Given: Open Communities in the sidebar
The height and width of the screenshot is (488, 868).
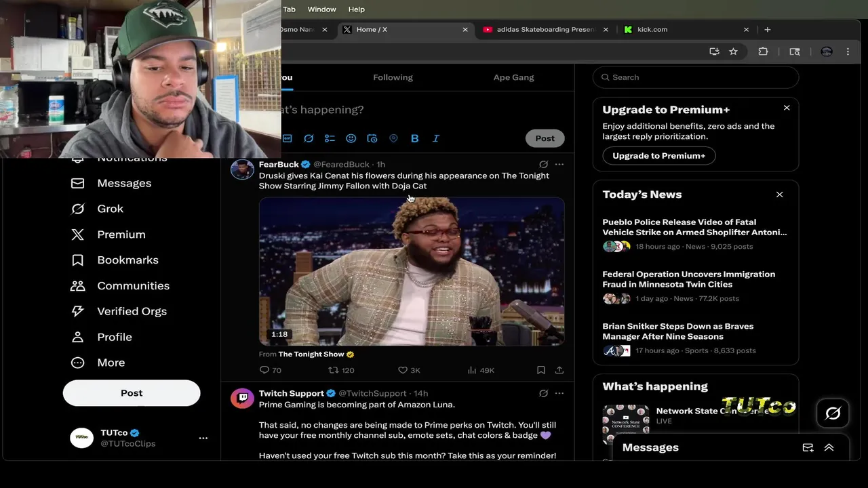Looking at the screenshot, I should tap(120, 286).
